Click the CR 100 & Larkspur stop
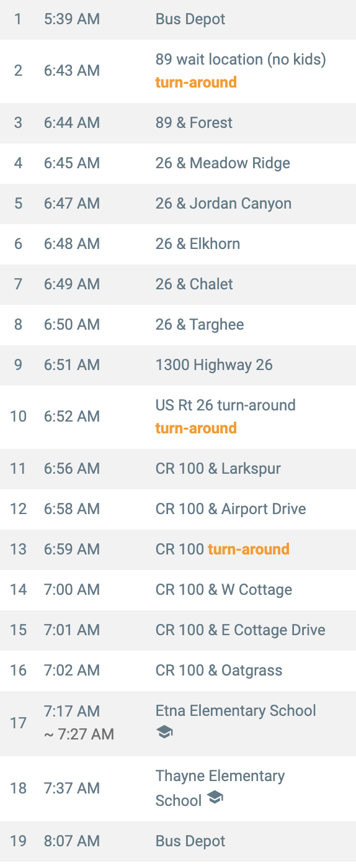 click(218, 468)
